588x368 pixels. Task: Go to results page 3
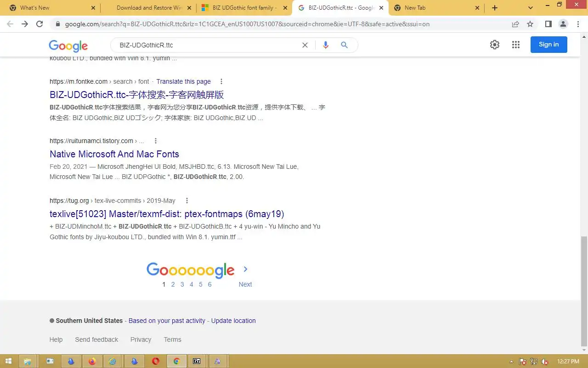coord(182,284)
